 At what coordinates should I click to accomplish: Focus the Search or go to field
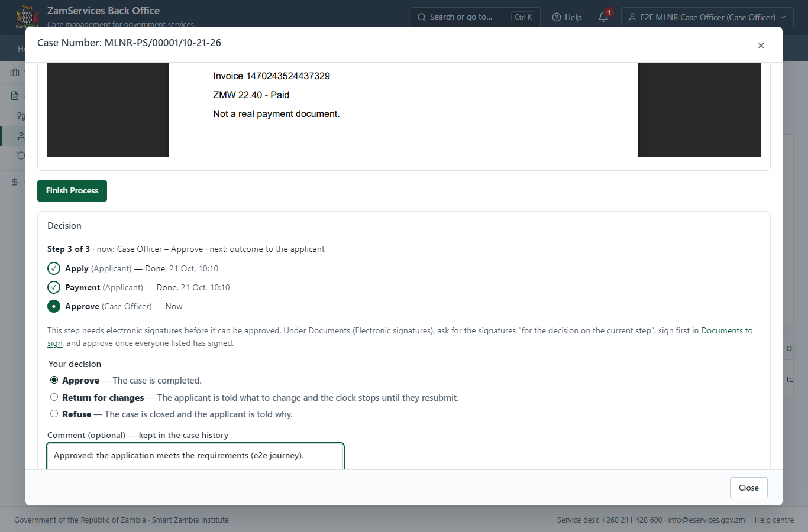coord(476,17)
